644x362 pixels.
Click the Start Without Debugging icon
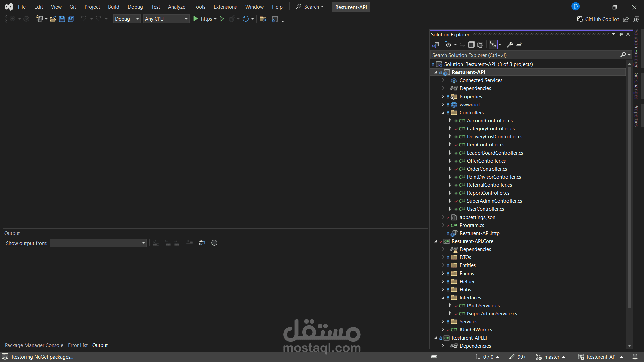pos(222,19)
